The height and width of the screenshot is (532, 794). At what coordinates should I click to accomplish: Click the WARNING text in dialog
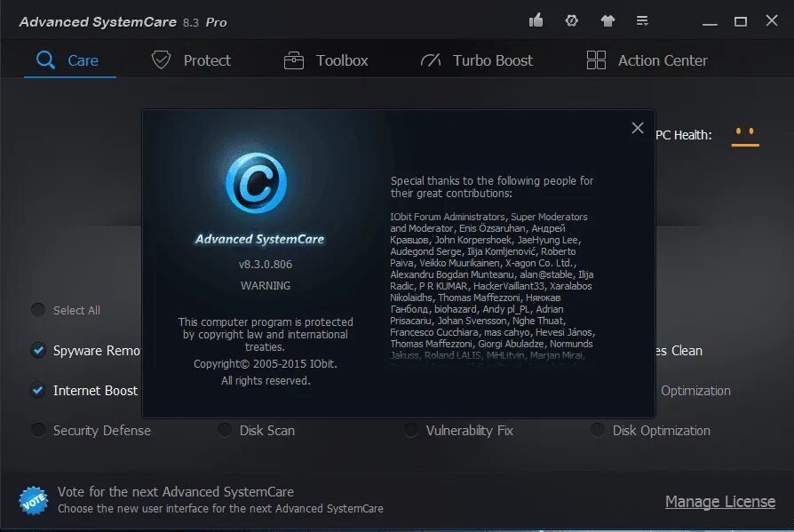click(x=266, y=285)
